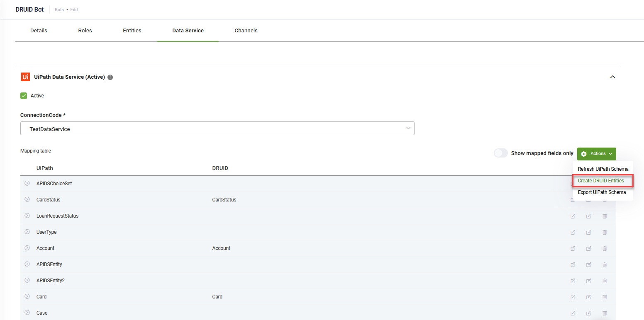
Task: Expand the Account row
Action: tap(27, 248)
